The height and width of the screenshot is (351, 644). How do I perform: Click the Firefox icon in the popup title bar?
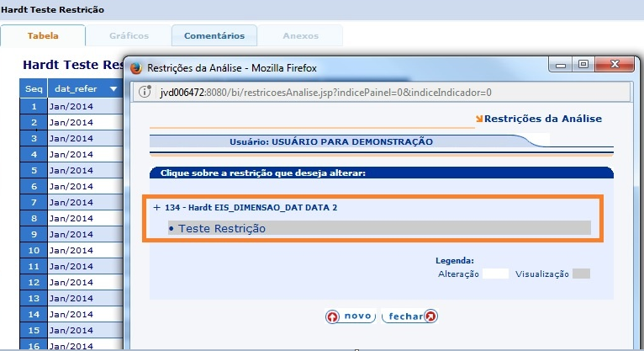[136, 68]
